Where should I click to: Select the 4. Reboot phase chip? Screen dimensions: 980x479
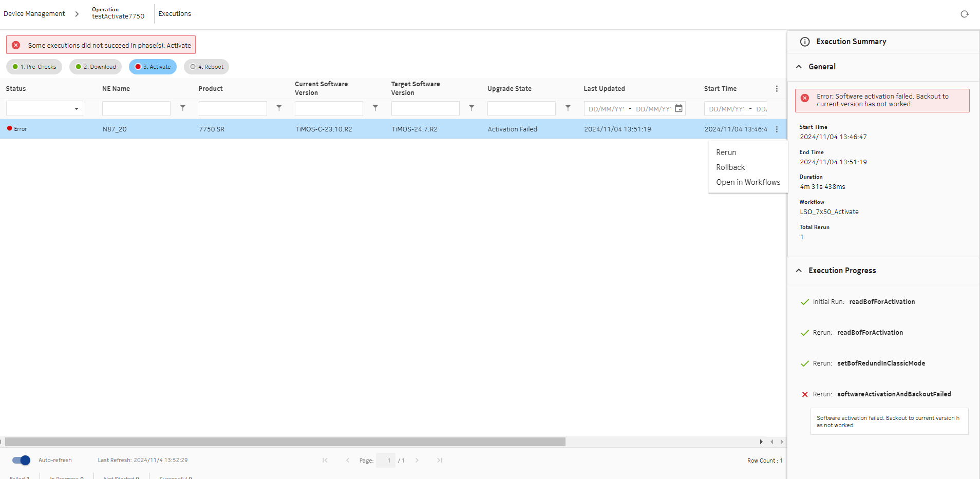206,67
